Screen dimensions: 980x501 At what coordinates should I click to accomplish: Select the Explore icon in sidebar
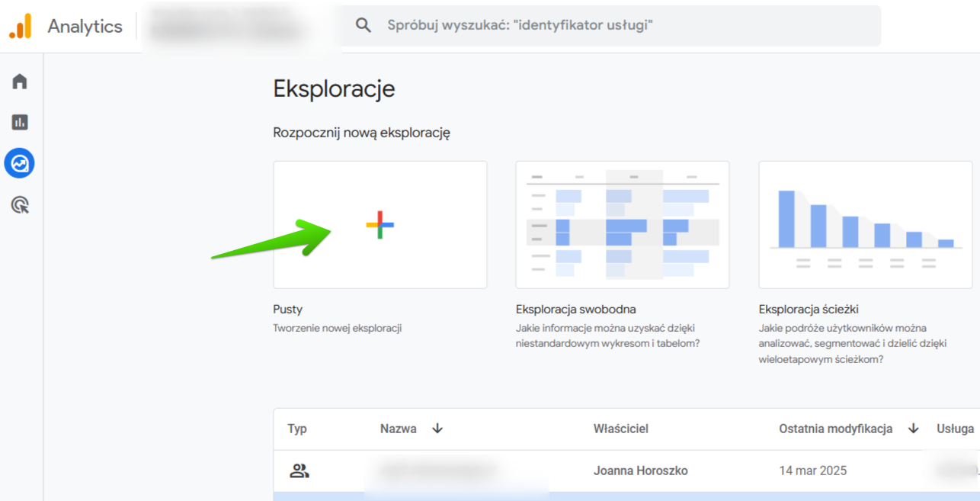click(20, 163)
